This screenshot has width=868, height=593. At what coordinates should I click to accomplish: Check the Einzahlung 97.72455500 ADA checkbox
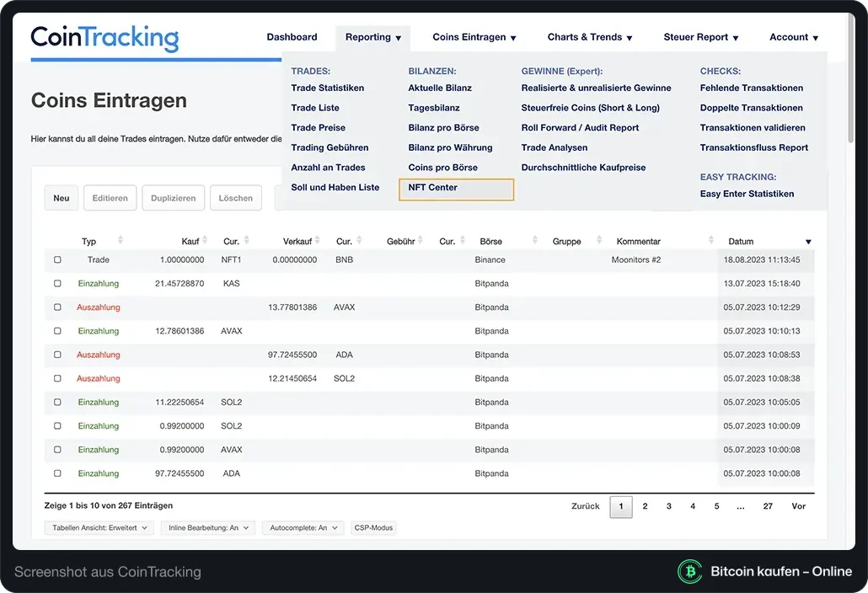pos(57,473)
